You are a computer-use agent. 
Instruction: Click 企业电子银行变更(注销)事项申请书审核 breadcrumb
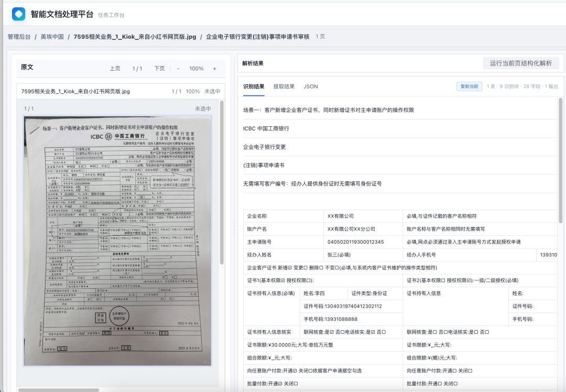point(258,37)
